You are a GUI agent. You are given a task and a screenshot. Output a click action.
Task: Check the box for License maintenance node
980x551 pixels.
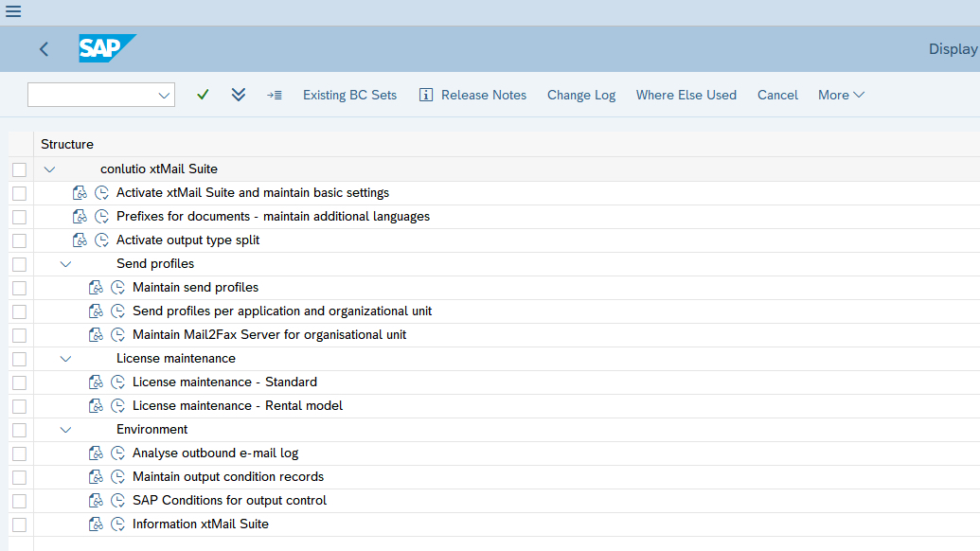click(x=19, y=359)
